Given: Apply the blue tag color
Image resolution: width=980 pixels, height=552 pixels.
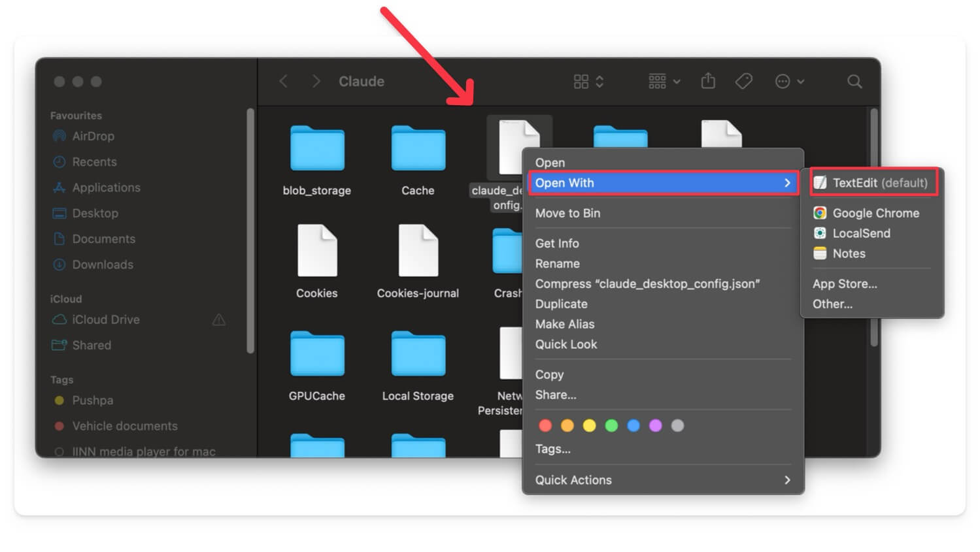Looking at the screenshot, I should tap(634, 426).
